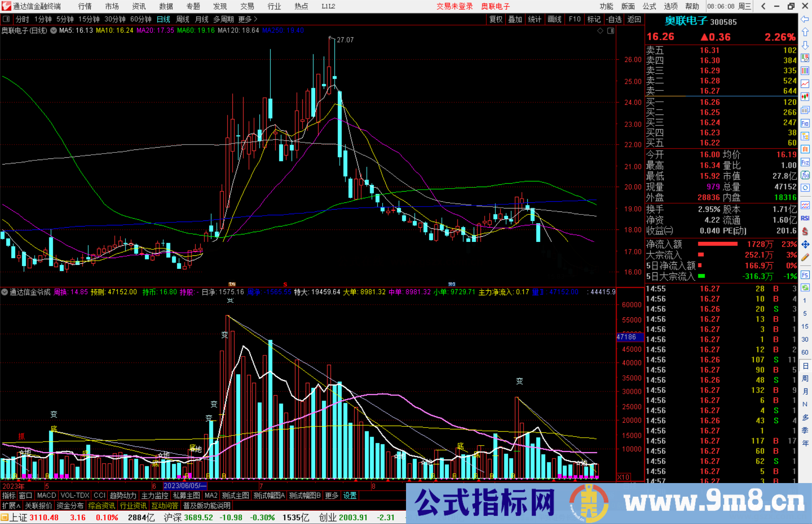Screen dimensions: 812x524
Task: Open the 行情 menu
Action: pyautogui.click(x=85, y=6)
